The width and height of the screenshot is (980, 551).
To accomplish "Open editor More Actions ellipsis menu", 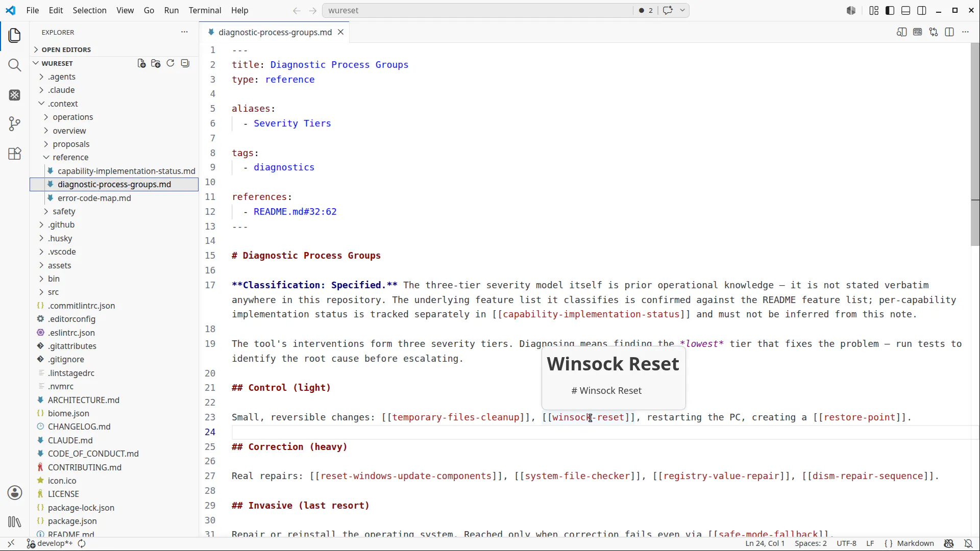I will [965, 32].
